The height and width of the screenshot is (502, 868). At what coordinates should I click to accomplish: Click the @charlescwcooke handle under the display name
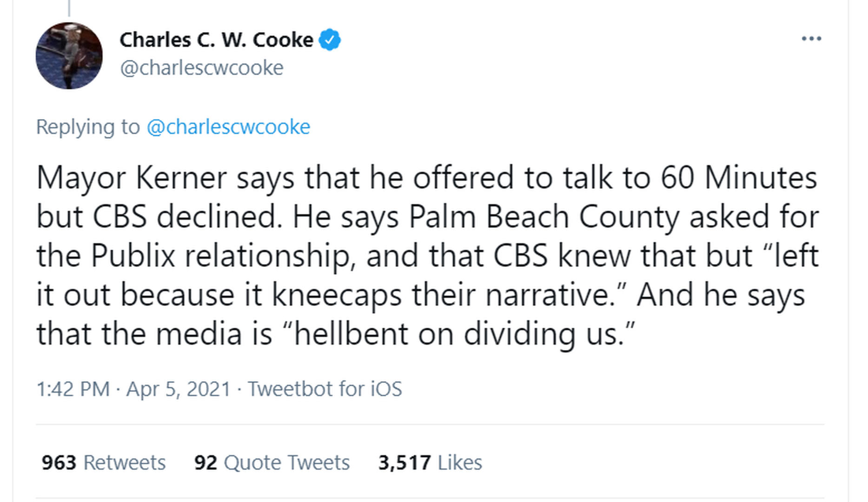coord(201,68)
